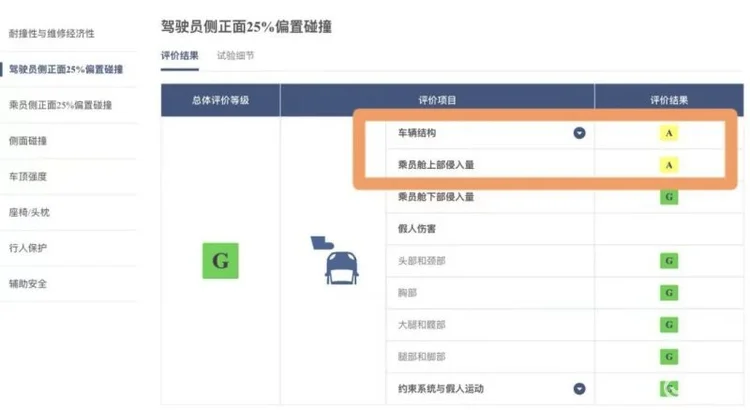
Task: Go to 侧面碰撞 section
Action: pos(28,141)
